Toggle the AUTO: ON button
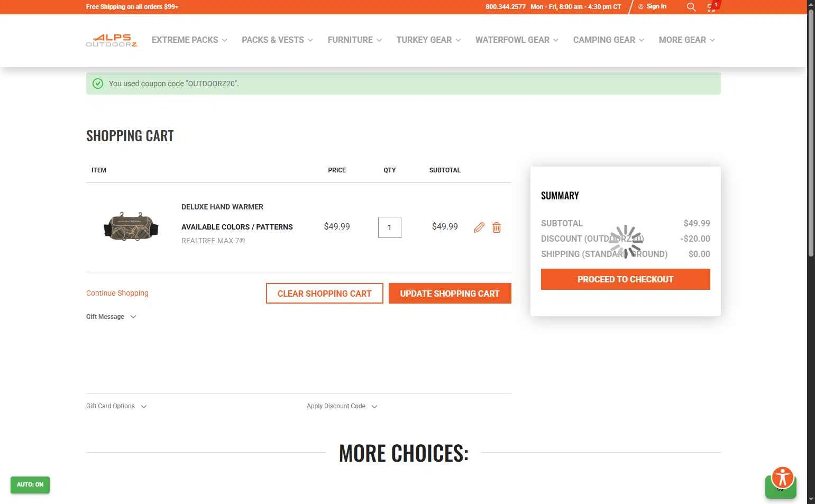 [30, 485]
